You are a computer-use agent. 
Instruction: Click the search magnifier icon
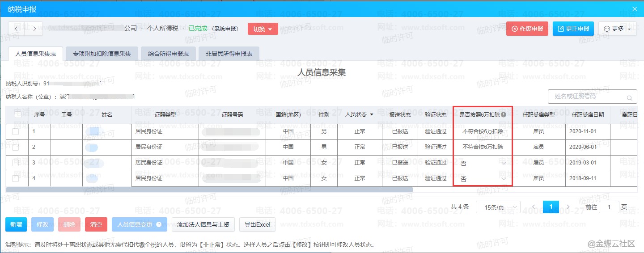pyautogui.click(x=629, y=97)
